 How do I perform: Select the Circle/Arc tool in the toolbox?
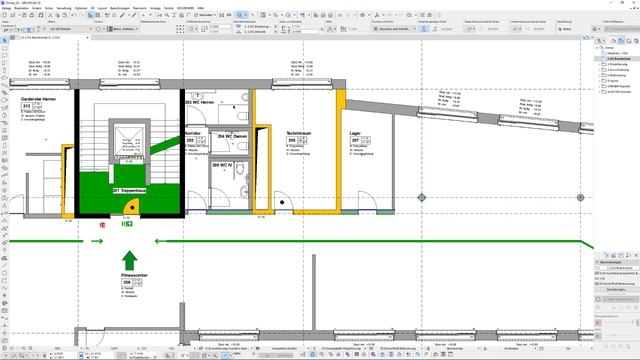point(4,273)
